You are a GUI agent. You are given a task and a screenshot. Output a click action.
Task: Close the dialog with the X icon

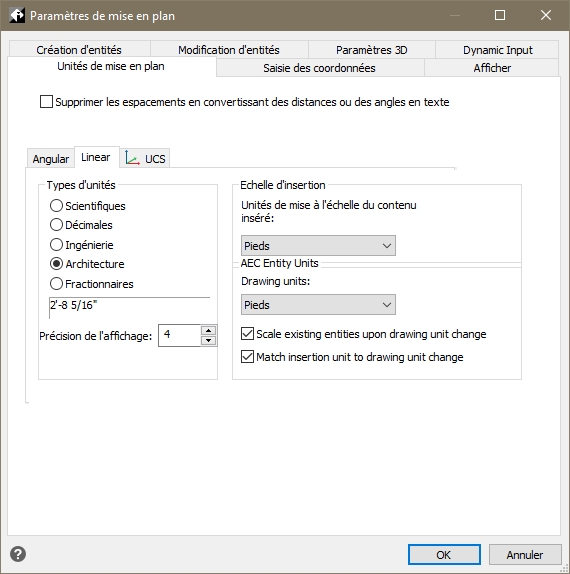pos(546,15)
